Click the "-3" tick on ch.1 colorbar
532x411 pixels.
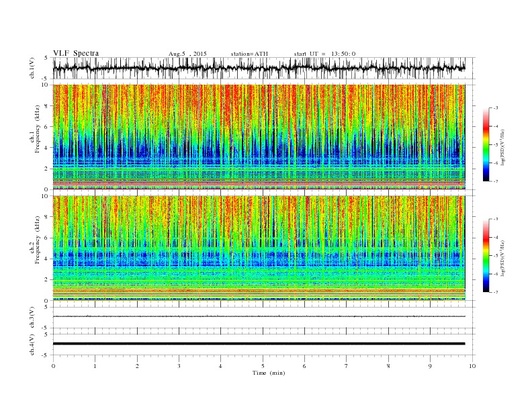tap(495, 108)
